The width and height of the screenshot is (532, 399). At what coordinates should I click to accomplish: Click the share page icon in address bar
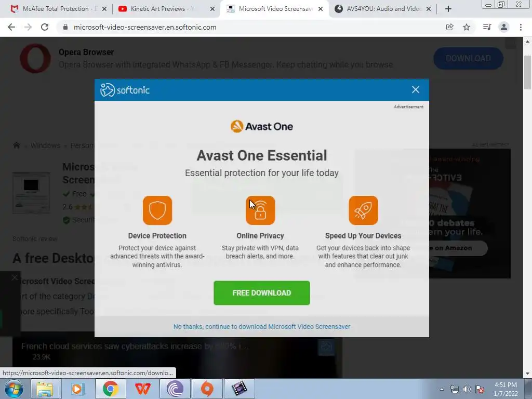pos(449,27)
